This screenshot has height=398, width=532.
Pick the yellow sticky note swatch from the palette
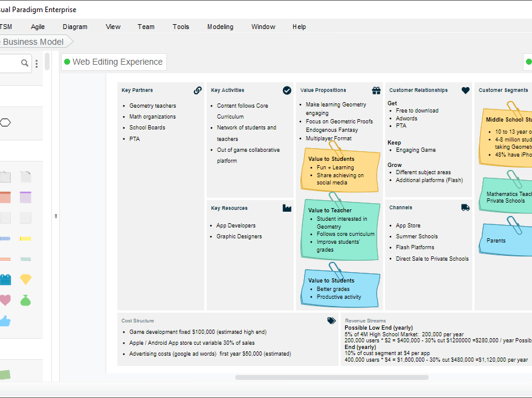(25, 240)
